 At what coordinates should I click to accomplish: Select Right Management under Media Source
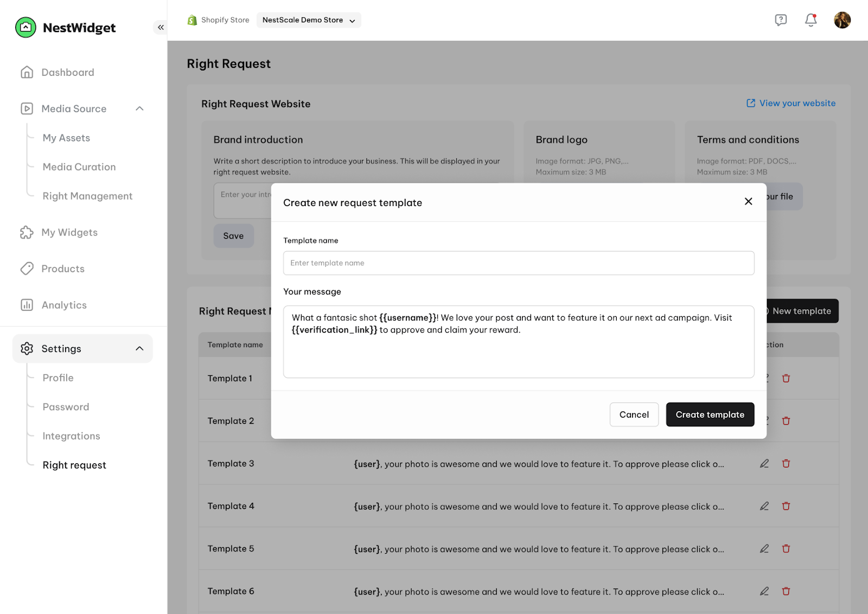[x=87, y=196]
